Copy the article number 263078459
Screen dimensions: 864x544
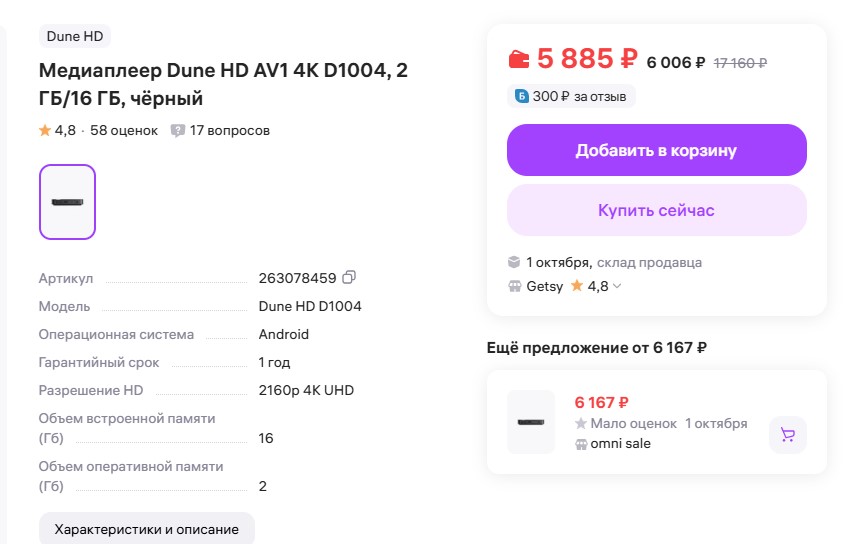pos(349,277)
